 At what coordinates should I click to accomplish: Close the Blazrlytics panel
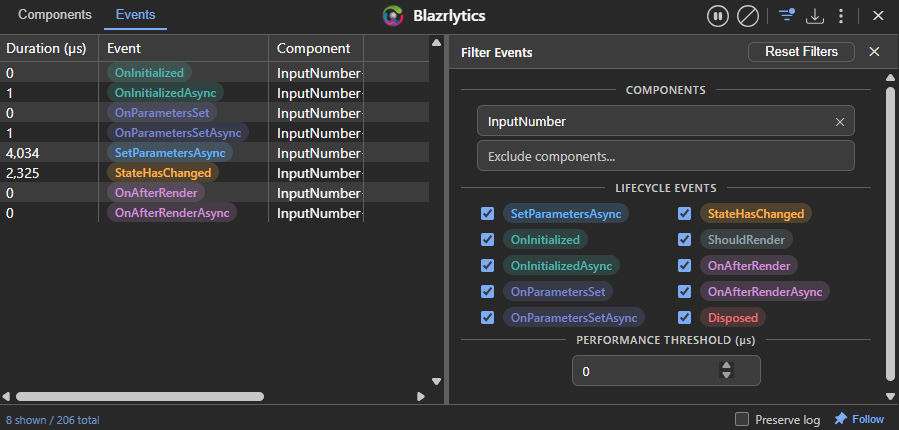878,16
